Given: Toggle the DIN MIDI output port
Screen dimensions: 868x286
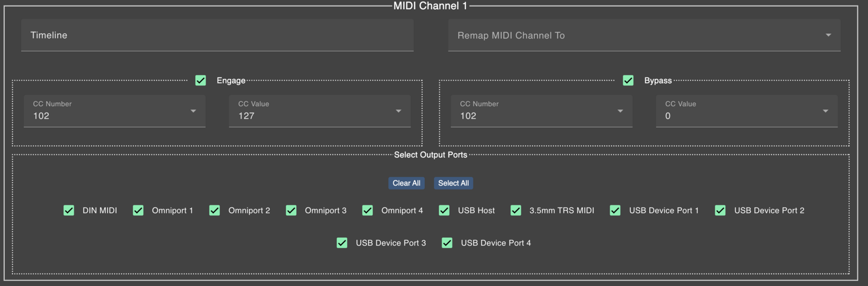Looking at the screenshot, I should [x=69, y=211].
